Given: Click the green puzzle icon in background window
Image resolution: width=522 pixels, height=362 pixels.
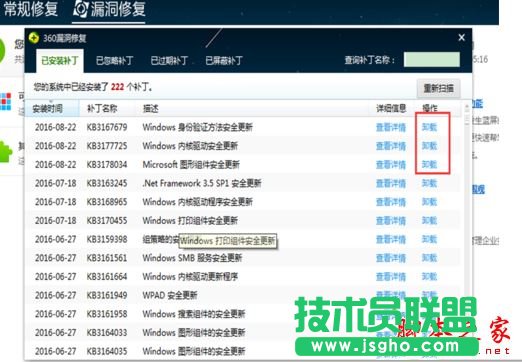Looking at the screenshot, I should 6,152.
